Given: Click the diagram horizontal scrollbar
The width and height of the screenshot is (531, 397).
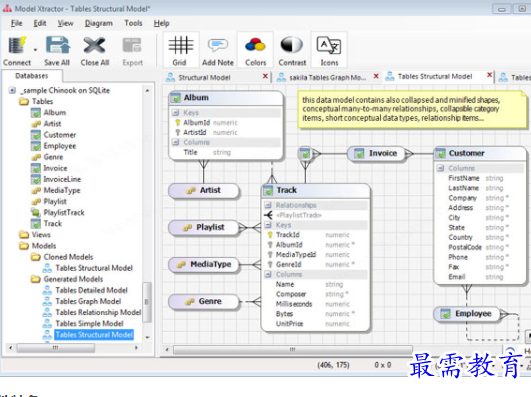Looking at the screenshot, I should click(293, 349).
